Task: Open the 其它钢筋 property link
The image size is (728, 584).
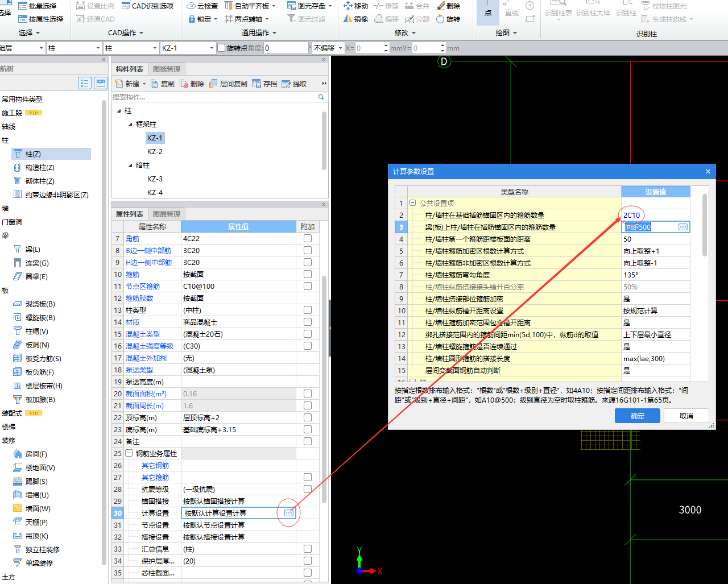Action: (155, 465)
